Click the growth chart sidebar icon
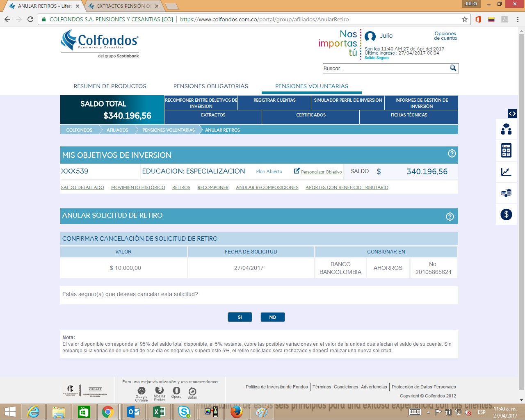525x420 pixels. [x=506, y=172]
